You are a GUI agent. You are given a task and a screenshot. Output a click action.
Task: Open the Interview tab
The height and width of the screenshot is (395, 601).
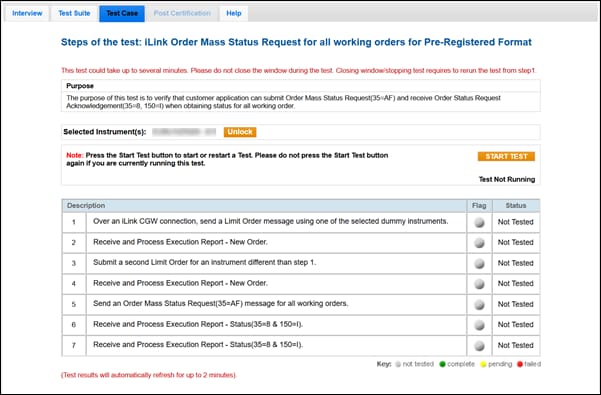coord(27,13)
